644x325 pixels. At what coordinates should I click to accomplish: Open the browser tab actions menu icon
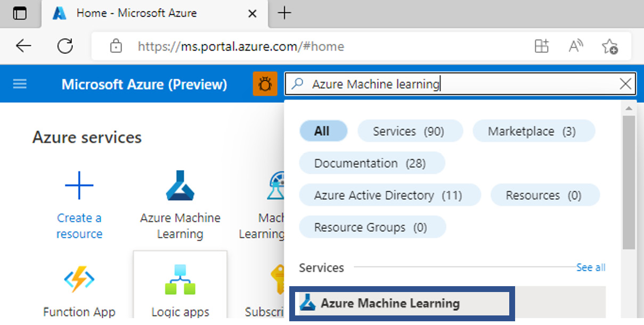click(20, 13)
